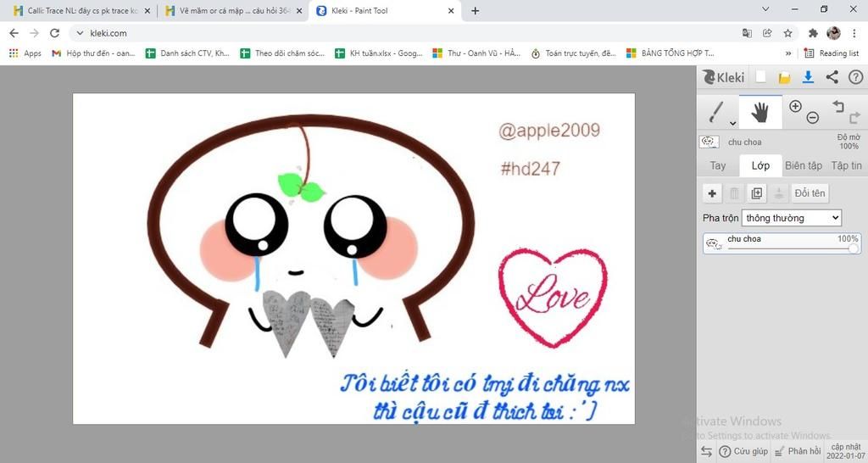
Task: Show more bookmarks with the double chevron
Action: [787, 53]
